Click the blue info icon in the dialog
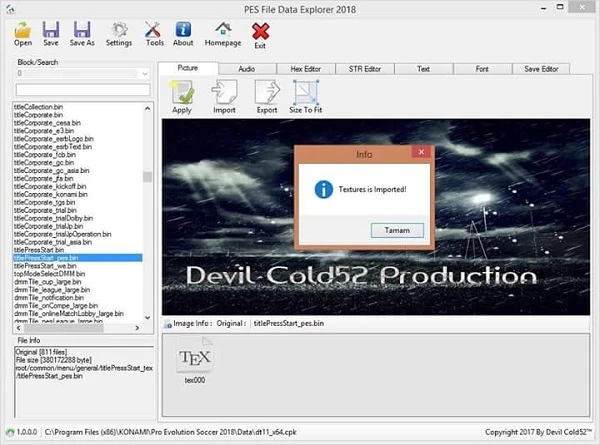This screenshot has height=445, width=600. 323,189
